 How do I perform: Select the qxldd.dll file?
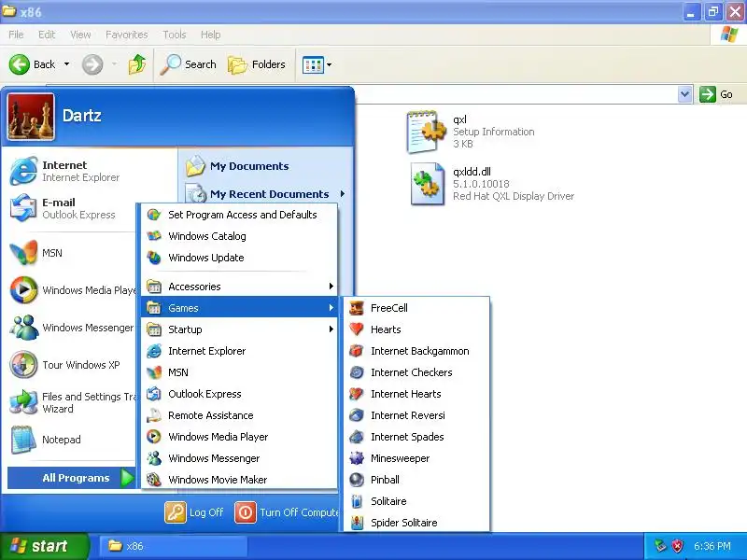(x=493, y=184)
